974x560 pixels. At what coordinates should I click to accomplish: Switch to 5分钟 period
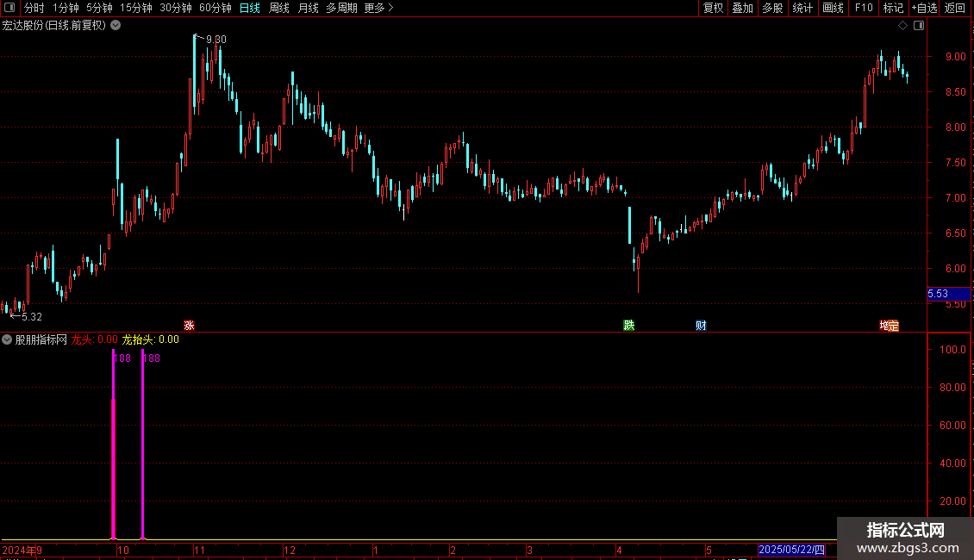point(99,8)
